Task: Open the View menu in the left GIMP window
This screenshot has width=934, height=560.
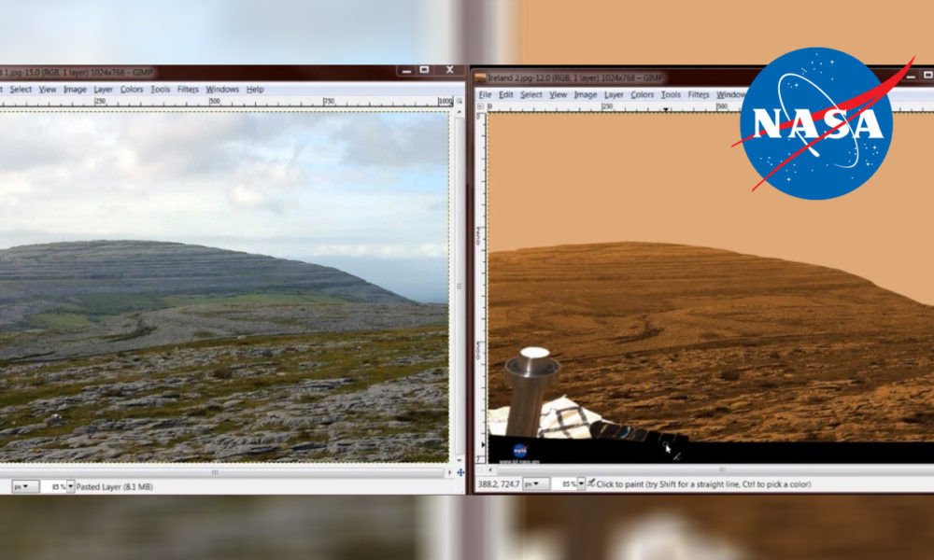Action: (x=48, y=90)
